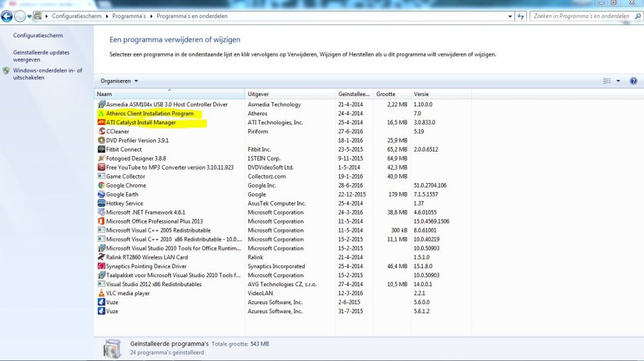Select the Microsoft Office Professional Plus 2013 icon
The width and height of the screenshot is (644, 361).
pos(101,222)
